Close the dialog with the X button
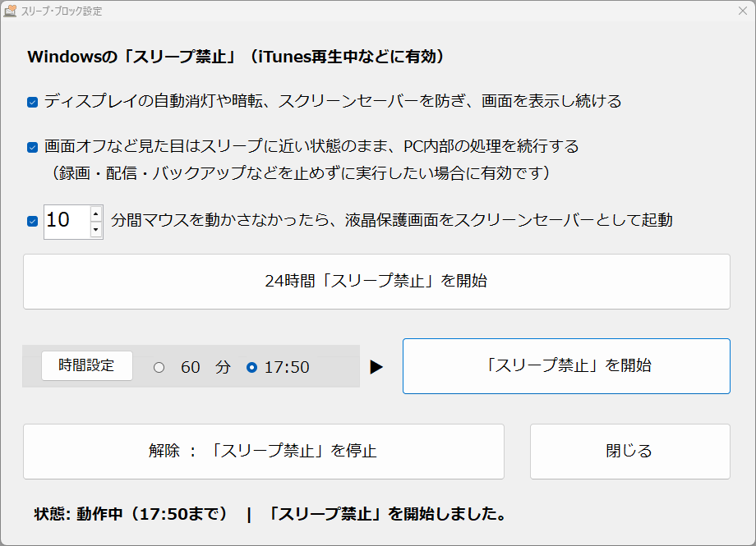This screenshot has height=546, width=756. [744, 11]
